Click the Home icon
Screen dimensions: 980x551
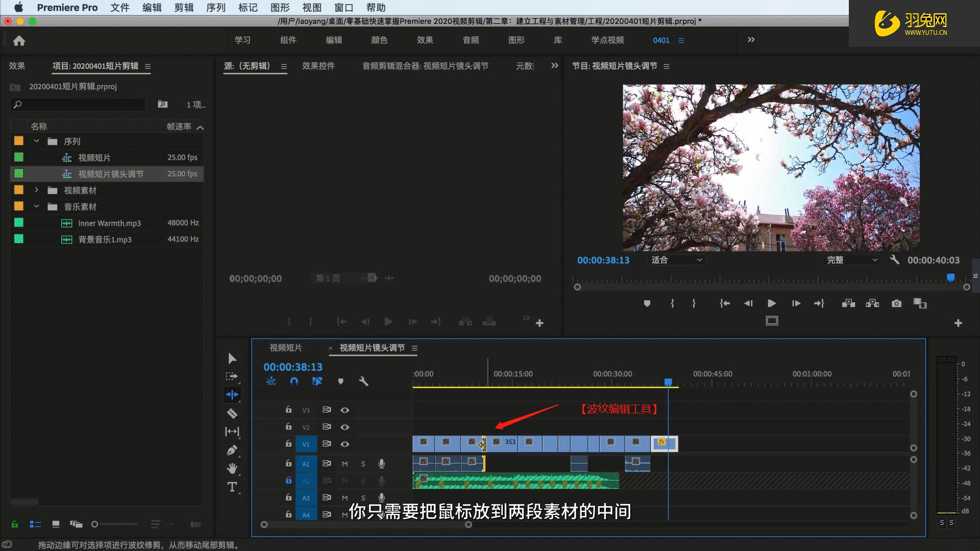pyautogui.click(x=19, y=41)
